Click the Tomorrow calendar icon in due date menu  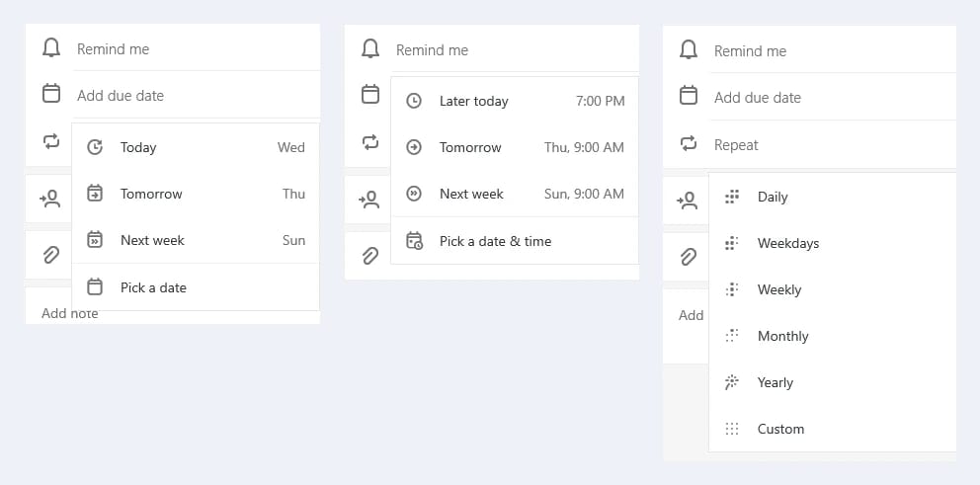coord(95,194)
